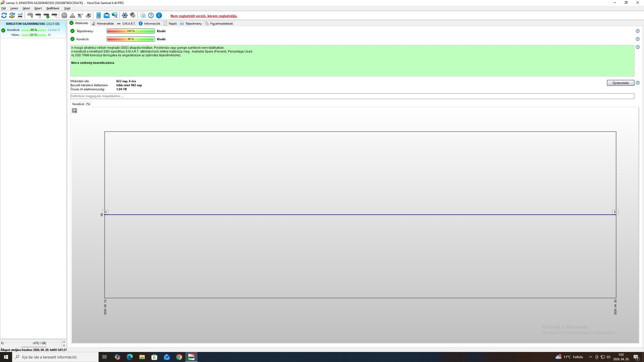Click the blue info circle toolbar icon
The height and width of the screenshot is (362, 644).
(159, 15)
